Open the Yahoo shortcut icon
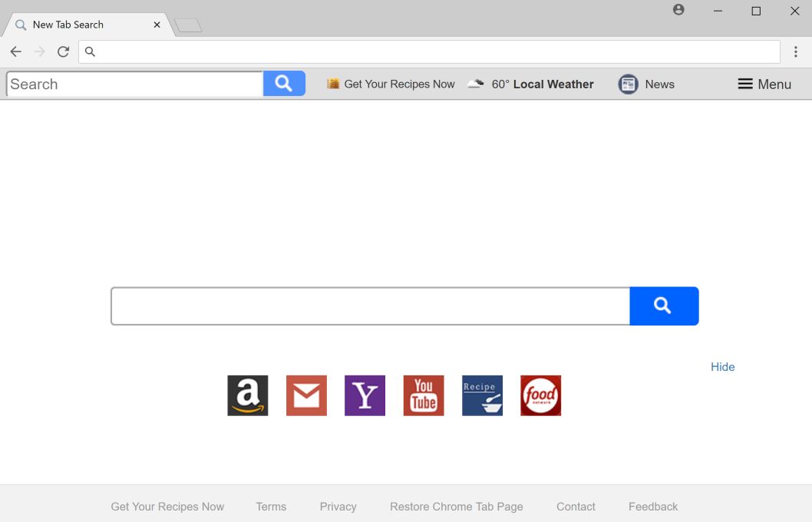The width and height of the screenshot is (812, 522). point(365,395)
